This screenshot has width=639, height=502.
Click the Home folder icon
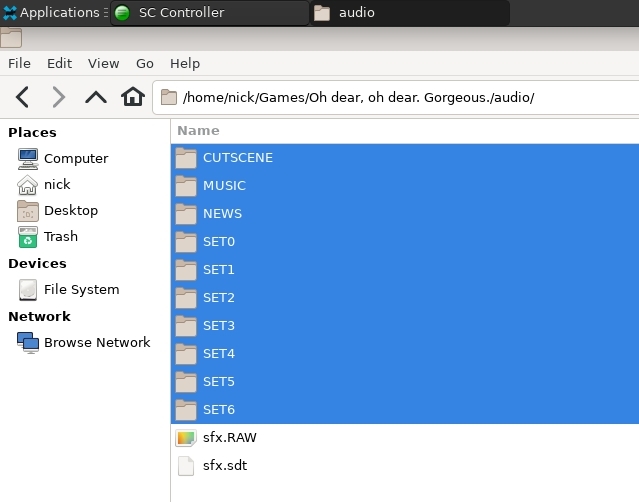133,97
